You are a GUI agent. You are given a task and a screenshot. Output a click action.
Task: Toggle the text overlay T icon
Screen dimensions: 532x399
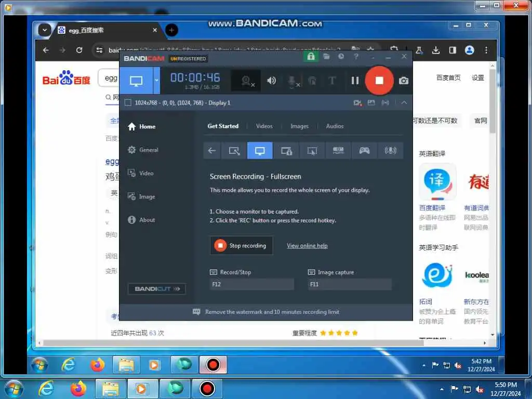[332, 81]
